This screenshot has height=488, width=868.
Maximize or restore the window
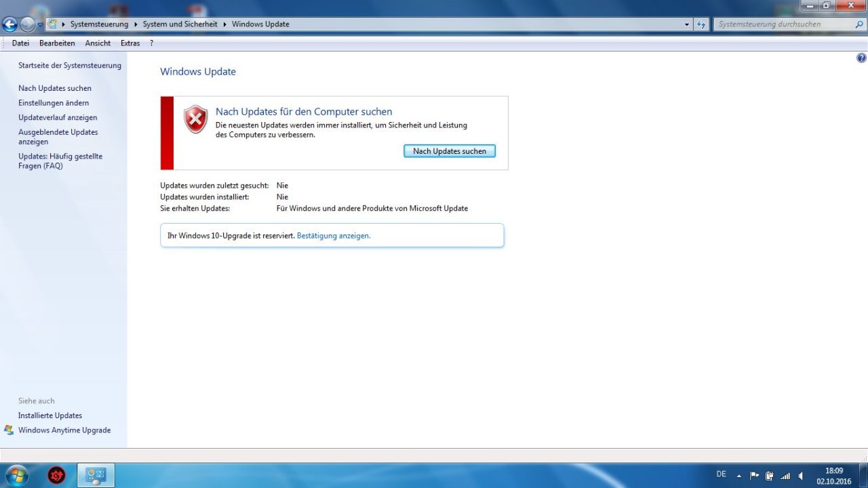tap(826, 5)
